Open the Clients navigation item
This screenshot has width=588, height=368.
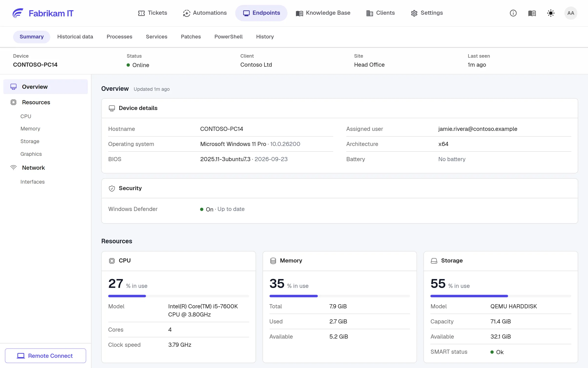tap(380, 13)
